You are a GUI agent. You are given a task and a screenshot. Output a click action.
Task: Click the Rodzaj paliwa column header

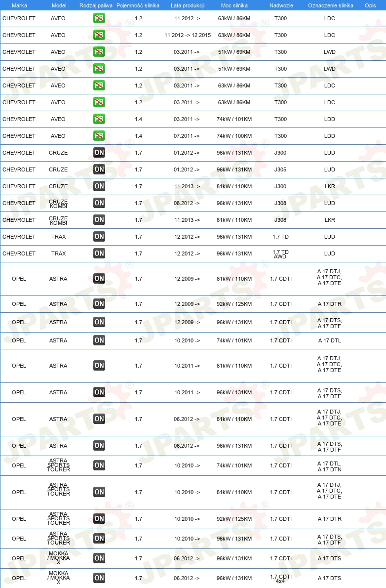pos(96,5)
